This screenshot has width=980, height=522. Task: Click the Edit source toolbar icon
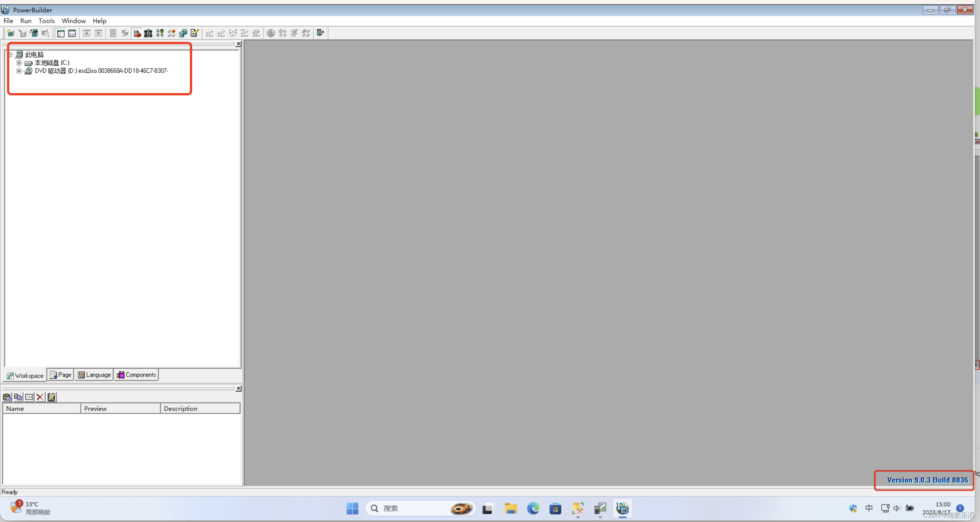pyautogui.click(x=195, y=33)
